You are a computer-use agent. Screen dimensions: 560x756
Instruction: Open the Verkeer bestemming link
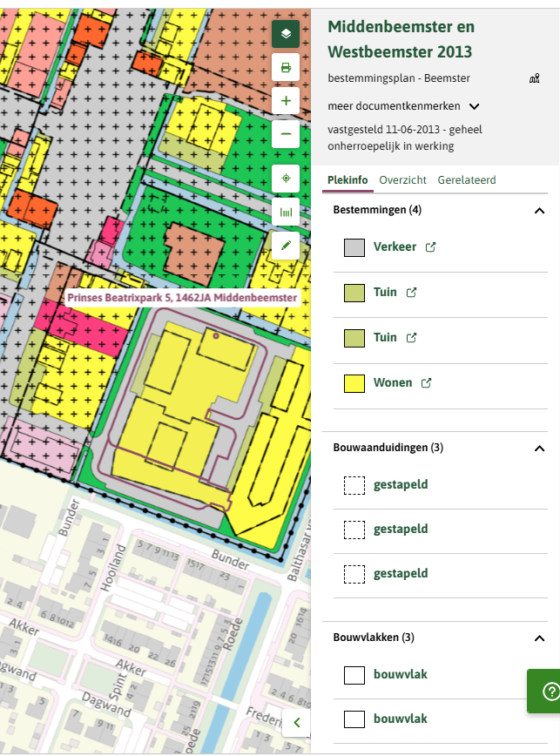point(395,246)
